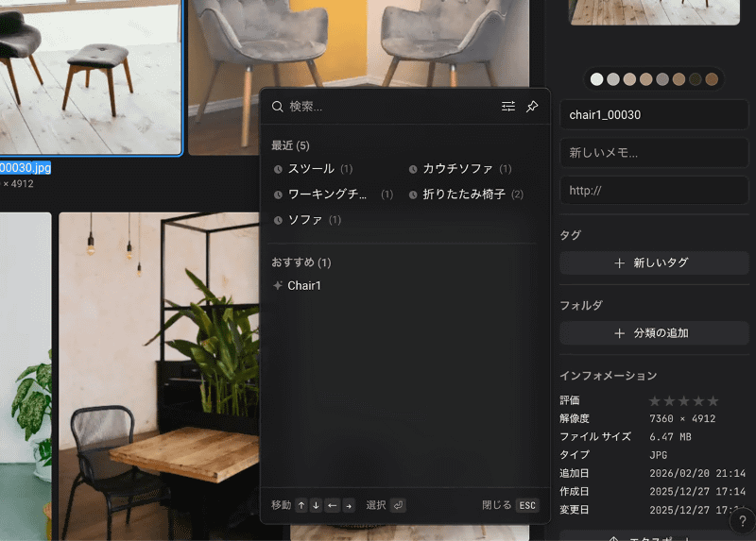Click the 新しいメモ note field
The image size is (756, 541).
click(x=654, y=153)
